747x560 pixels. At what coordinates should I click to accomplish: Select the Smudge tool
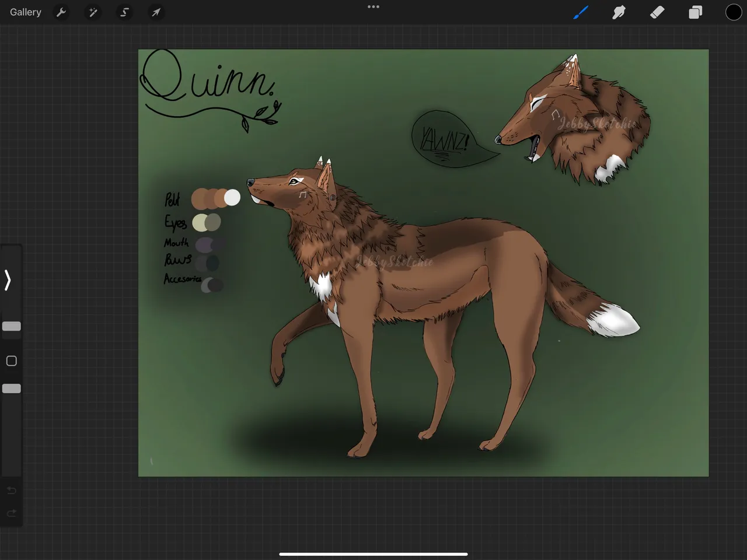point(619,12)
